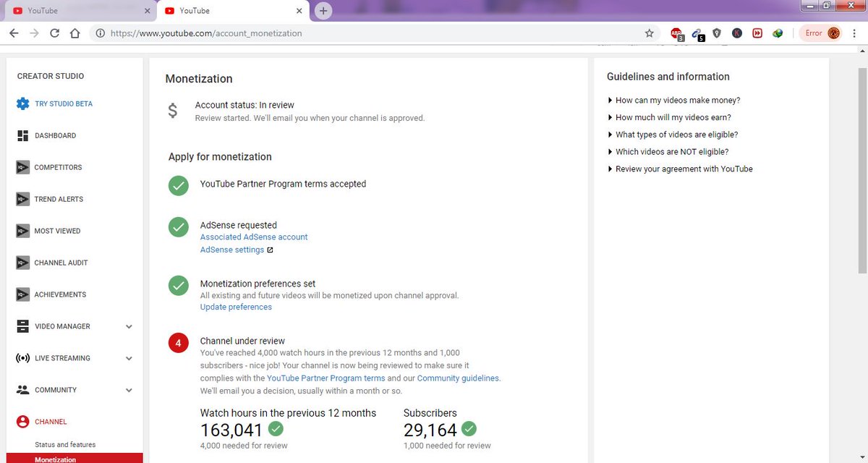Go to the browser home page
Viewport: 868px width, 463px height.
coord(75,33)
